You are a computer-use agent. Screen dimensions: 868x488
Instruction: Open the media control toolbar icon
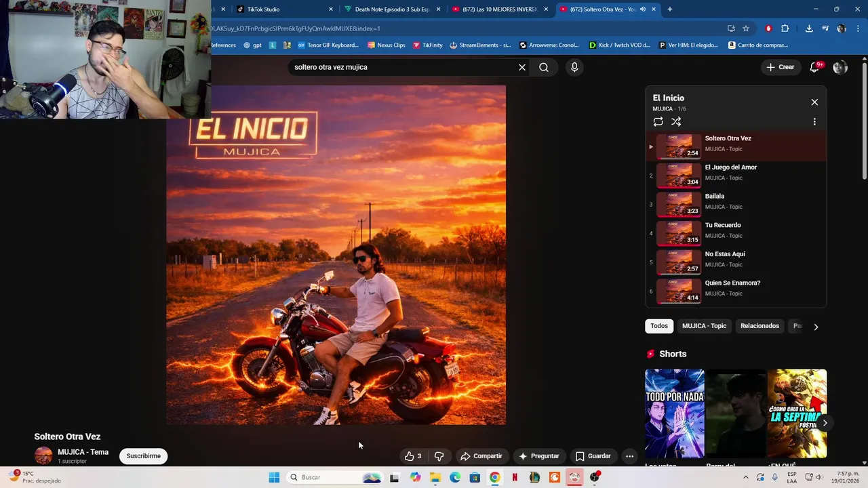[x=825, y=28]
